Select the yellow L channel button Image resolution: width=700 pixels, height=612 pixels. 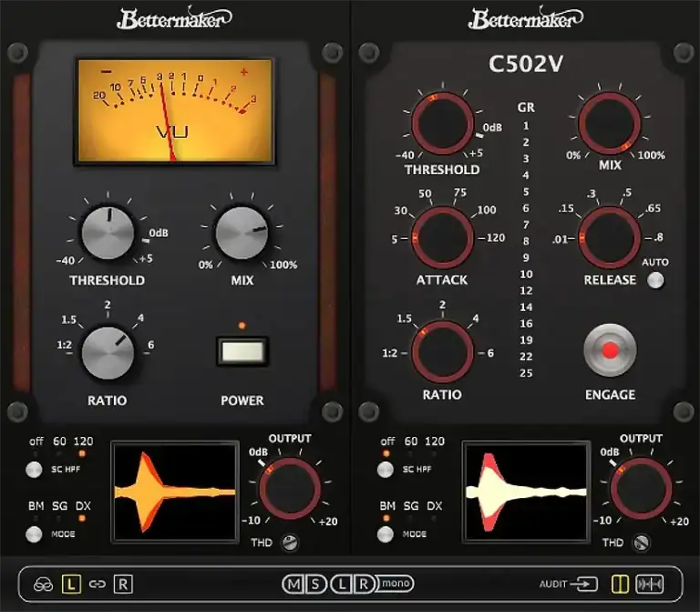71,585
